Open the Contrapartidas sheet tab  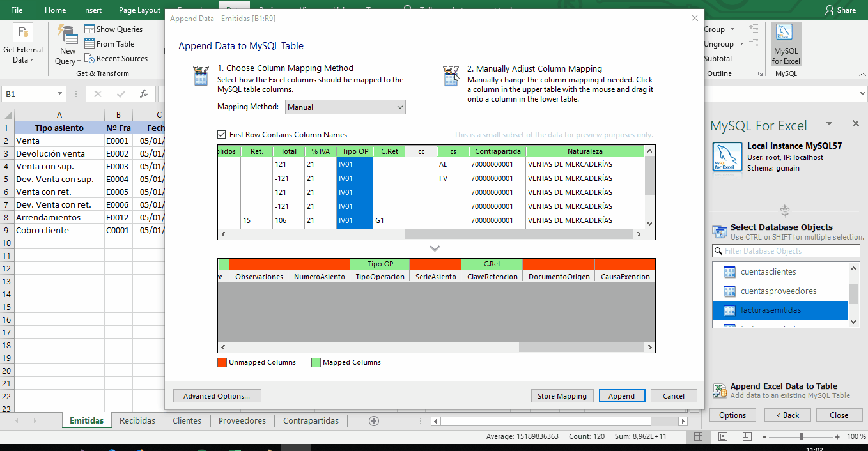(311, 420)
